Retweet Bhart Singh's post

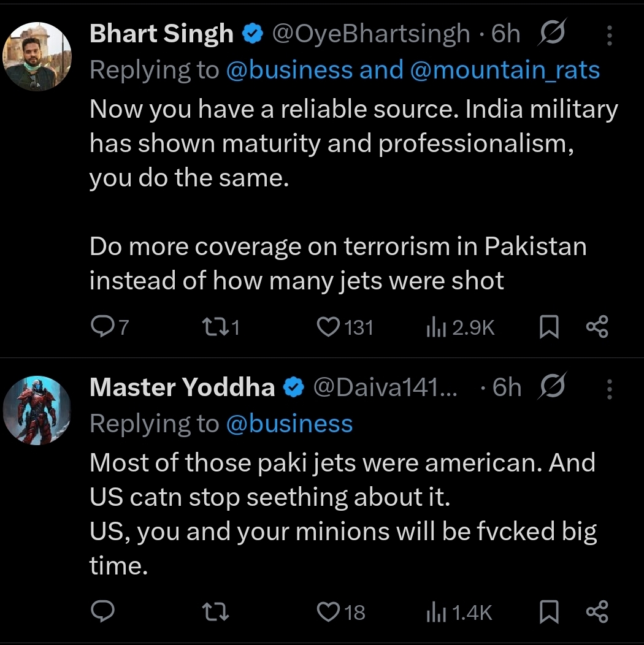tap(221, 327)
